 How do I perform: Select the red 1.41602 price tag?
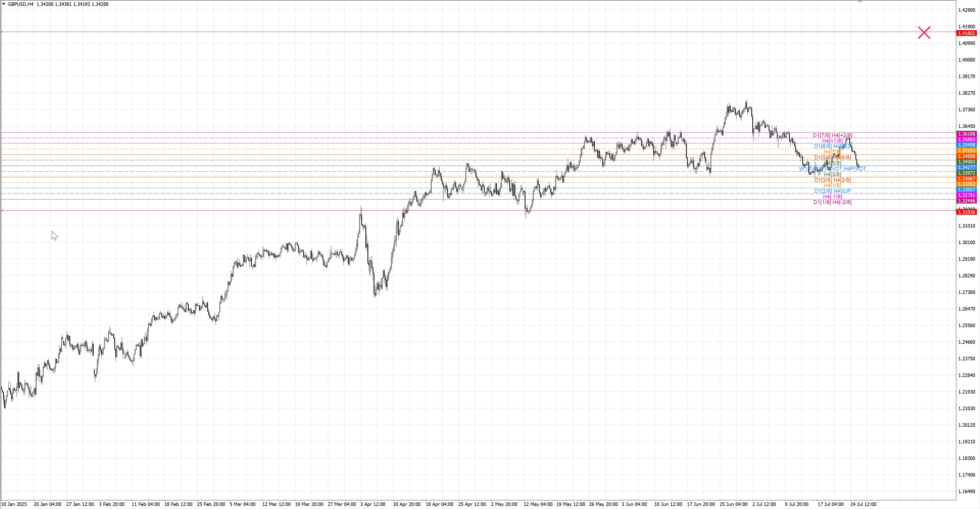click(x=966, y=33)
